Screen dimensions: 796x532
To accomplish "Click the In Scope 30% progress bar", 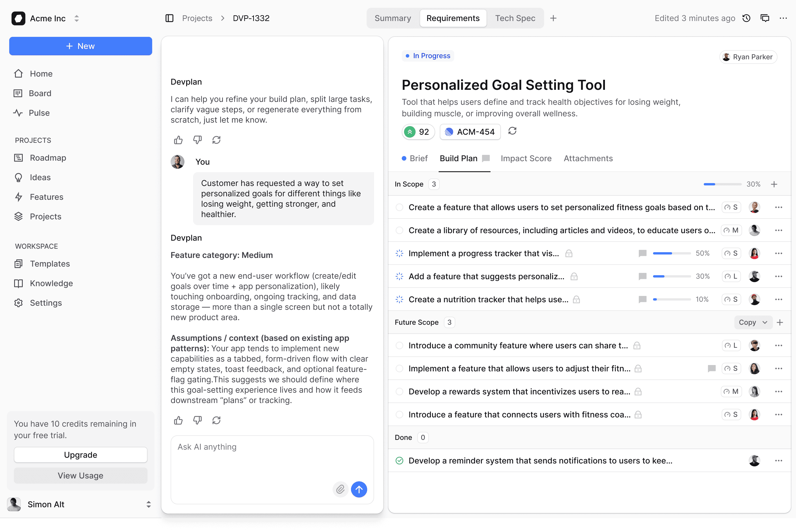I will 722,184.
